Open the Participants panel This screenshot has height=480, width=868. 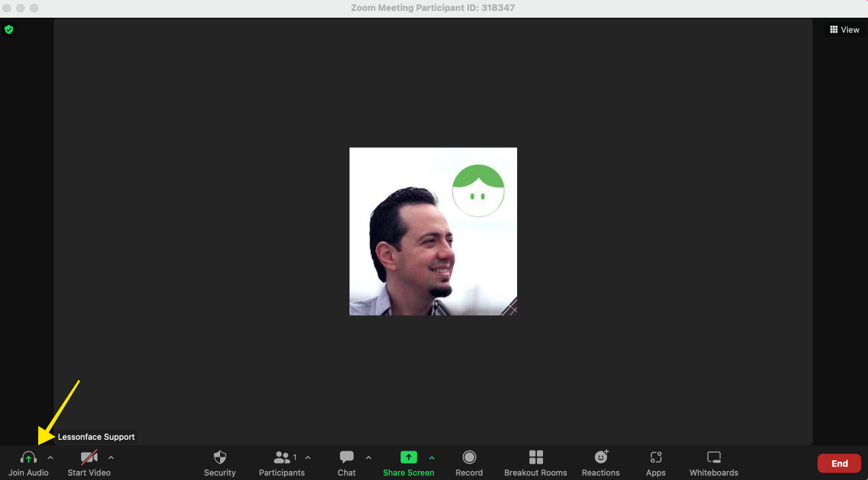point(282,458)
